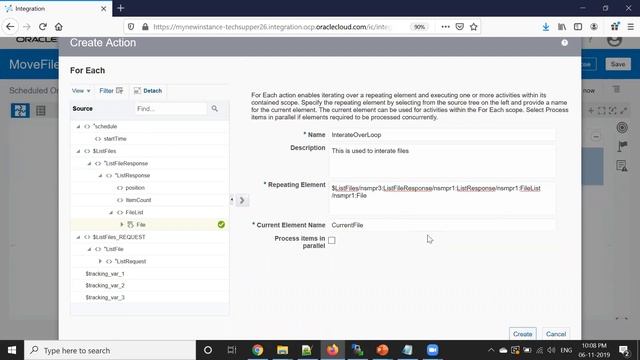Select the ItemCount element

coord(138,200)
